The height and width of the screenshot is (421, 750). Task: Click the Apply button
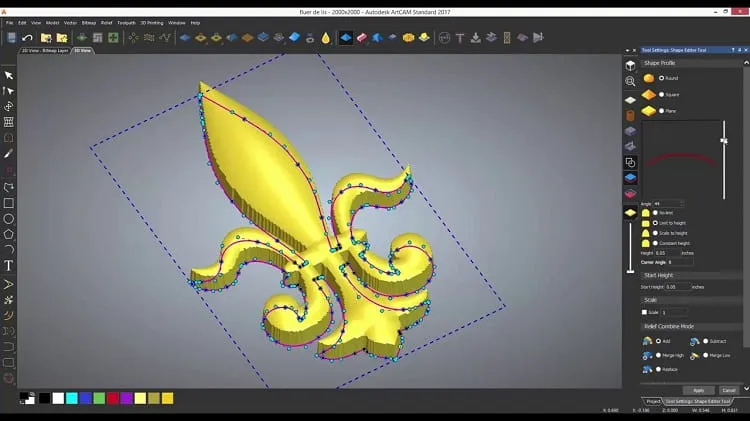698,390
